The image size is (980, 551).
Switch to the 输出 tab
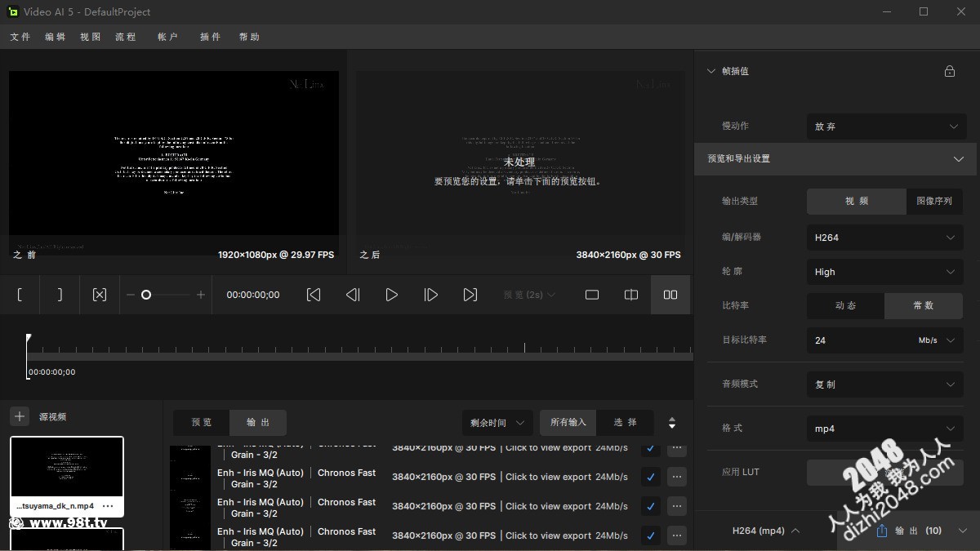[x=258, y=422]
